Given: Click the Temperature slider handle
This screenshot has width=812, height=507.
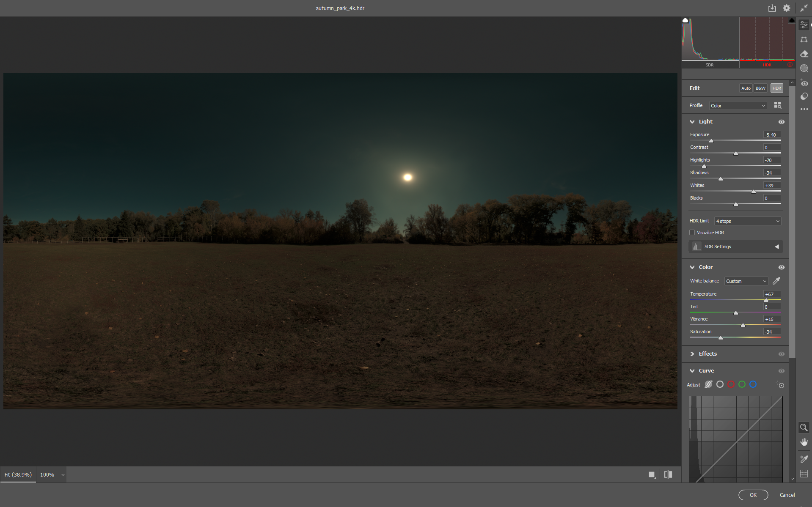Looking at the screenshot, I should coord(766,300).
